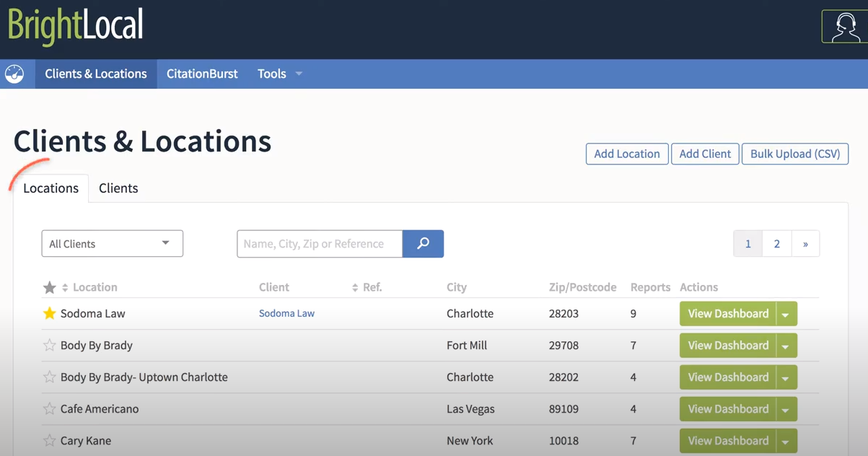Click the Reports column header
Viewport: 868px width, 456px height.
pyautogui.click(x=651, y=287)
